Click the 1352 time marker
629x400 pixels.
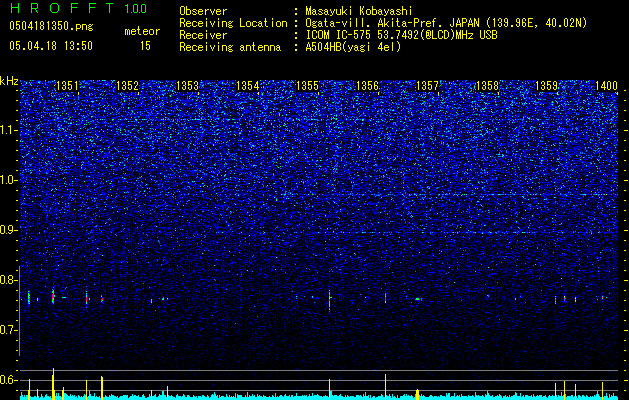click(127, 86)
